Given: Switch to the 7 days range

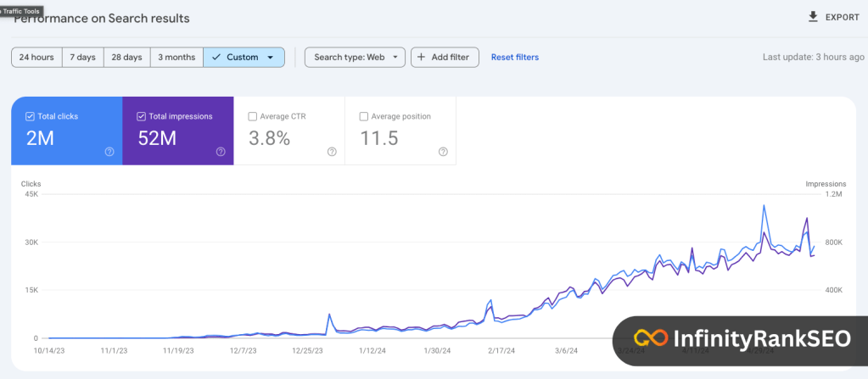Looking at the screenshot, I should pyautogui.click(x=82, y=58).
